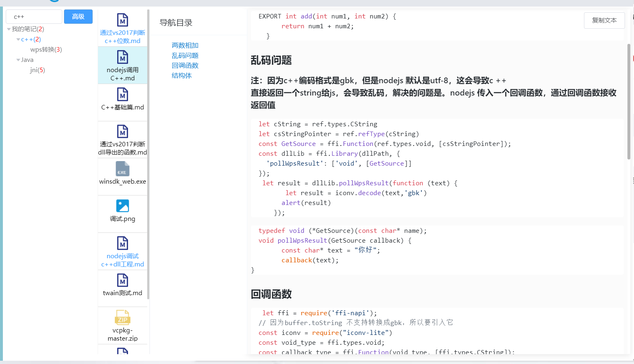
Task: Jump to 回调函数 in navigation directory
Action: tap(185, 66)
